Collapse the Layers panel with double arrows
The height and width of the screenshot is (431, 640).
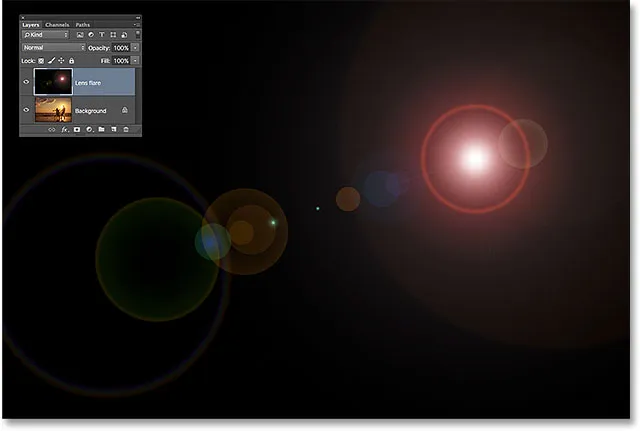tap(138, 18)
